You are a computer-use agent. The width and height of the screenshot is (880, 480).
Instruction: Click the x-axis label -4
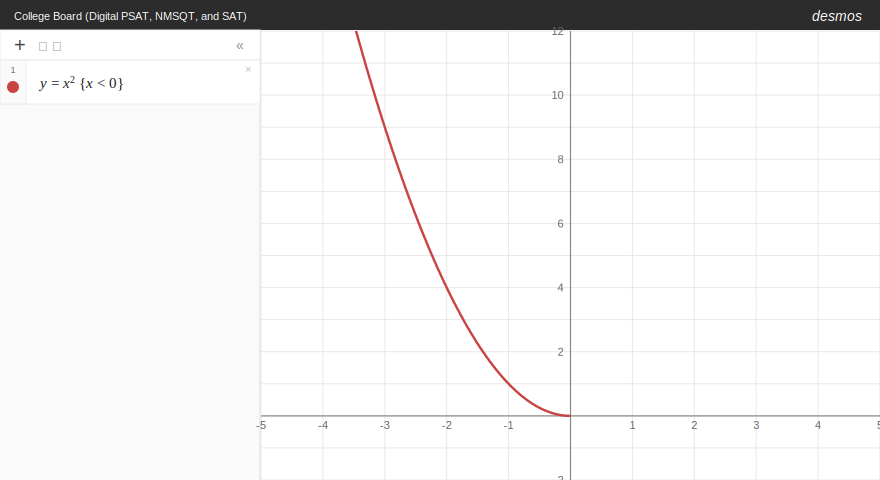[323, 426]
